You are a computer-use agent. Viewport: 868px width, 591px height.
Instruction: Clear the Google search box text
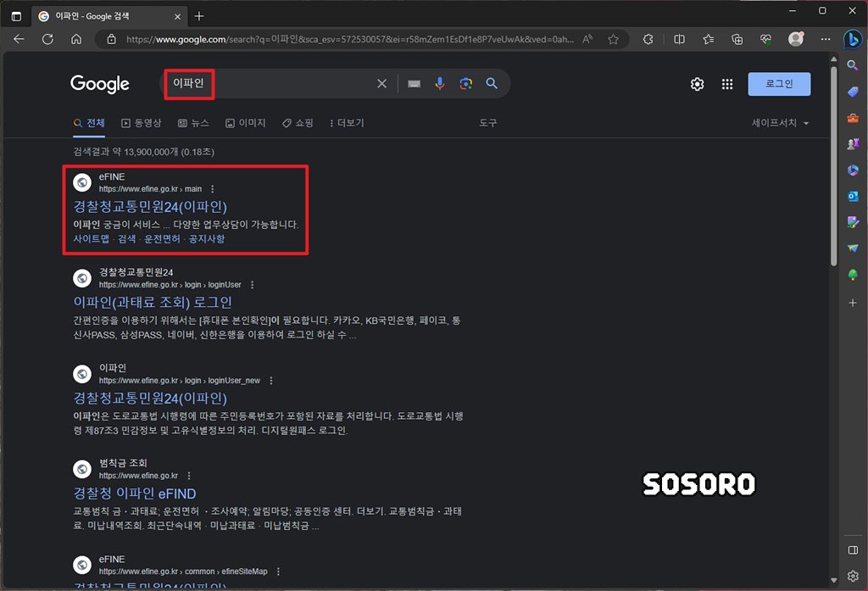(382, 84)
